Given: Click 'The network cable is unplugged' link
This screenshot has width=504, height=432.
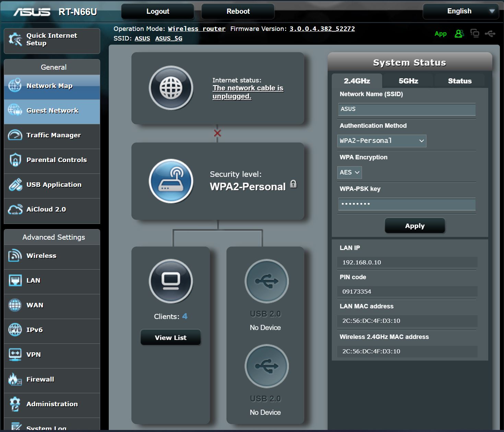Looking at the screenshot, I should pos(248,92).
